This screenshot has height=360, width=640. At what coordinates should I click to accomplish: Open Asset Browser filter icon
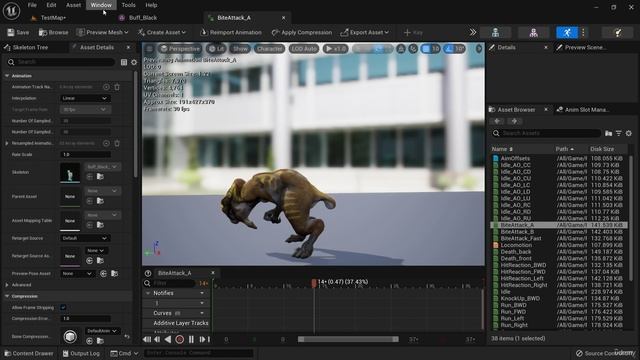[x=619, y=133]
